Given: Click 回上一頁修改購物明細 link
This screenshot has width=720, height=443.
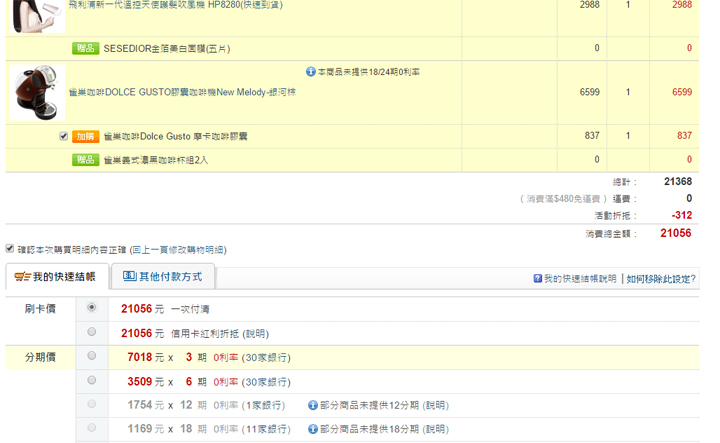Looking at the screenshot, I should pyautogui.click(x=178, y=250).
